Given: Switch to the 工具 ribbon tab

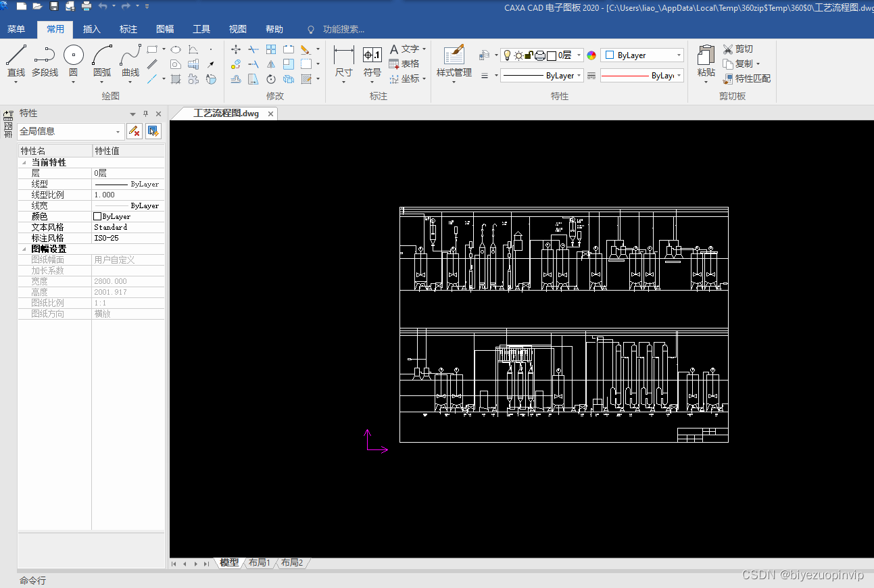Looking at the screenshot, I should 201,29.
